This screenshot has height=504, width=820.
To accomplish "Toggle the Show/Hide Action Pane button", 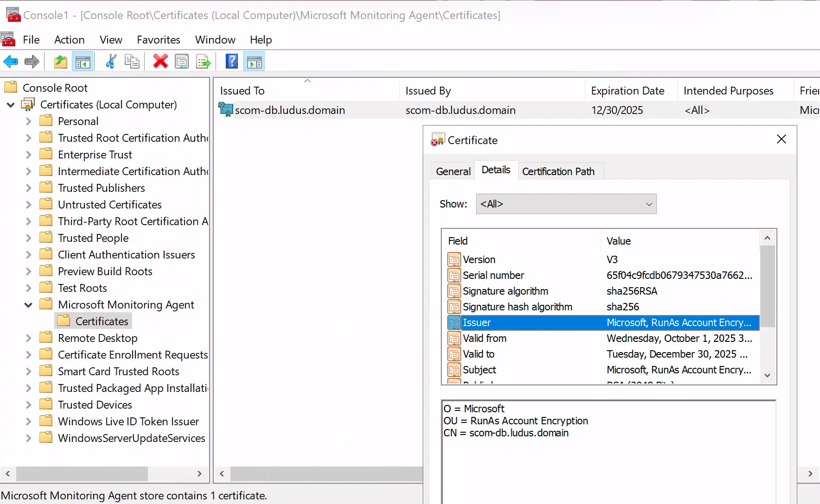I will [254, 62].
